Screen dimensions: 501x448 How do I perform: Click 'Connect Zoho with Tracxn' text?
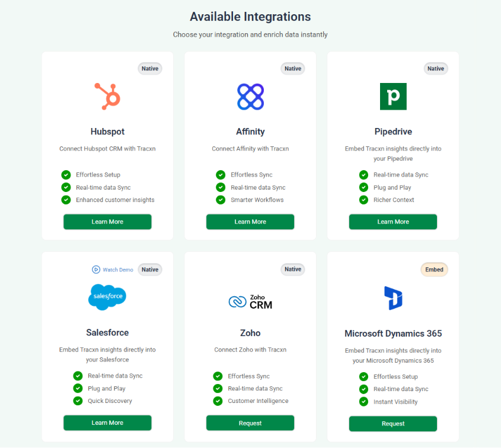click(x=250, y=350)
